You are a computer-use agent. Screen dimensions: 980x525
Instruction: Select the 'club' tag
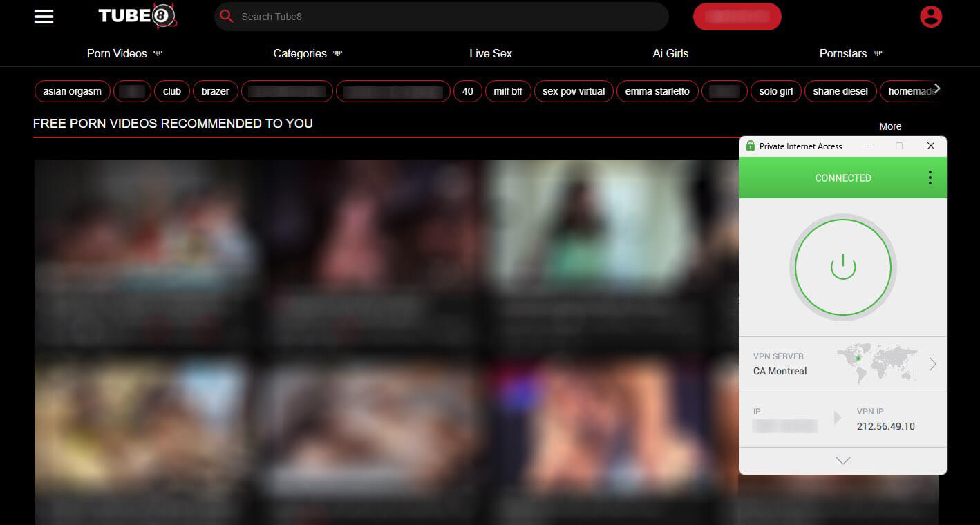point(172,91)
